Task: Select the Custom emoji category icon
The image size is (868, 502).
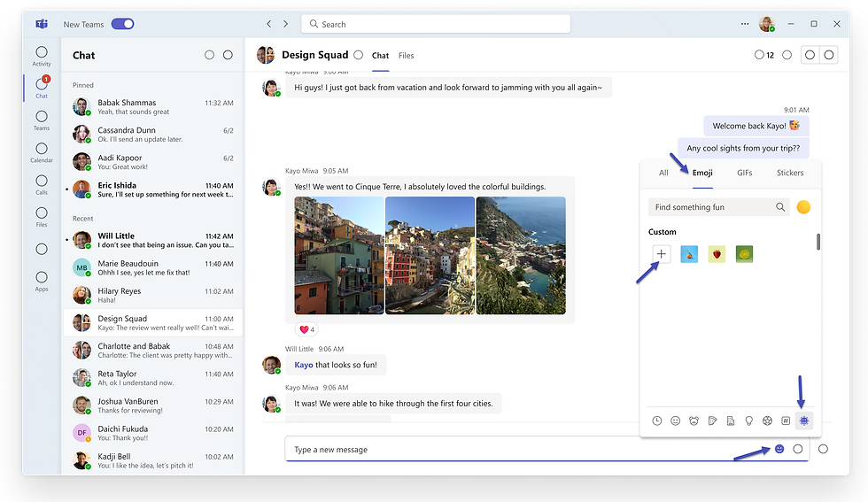Action: 804,421
